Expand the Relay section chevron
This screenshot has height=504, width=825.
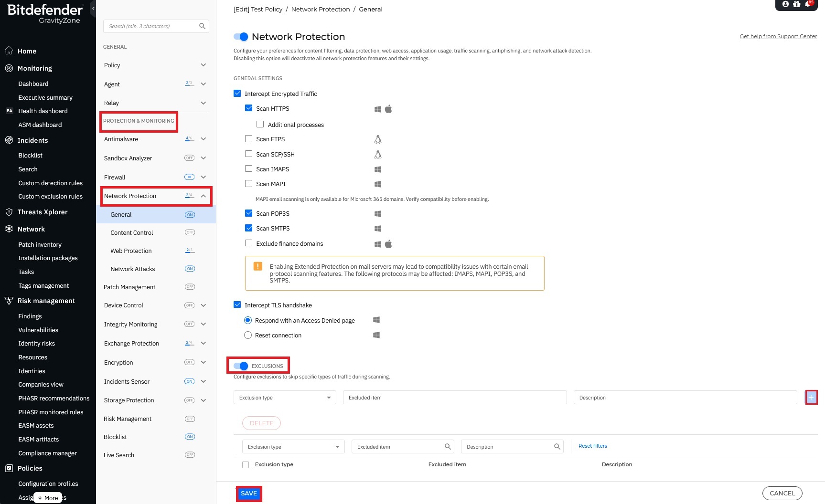(204, 103)
